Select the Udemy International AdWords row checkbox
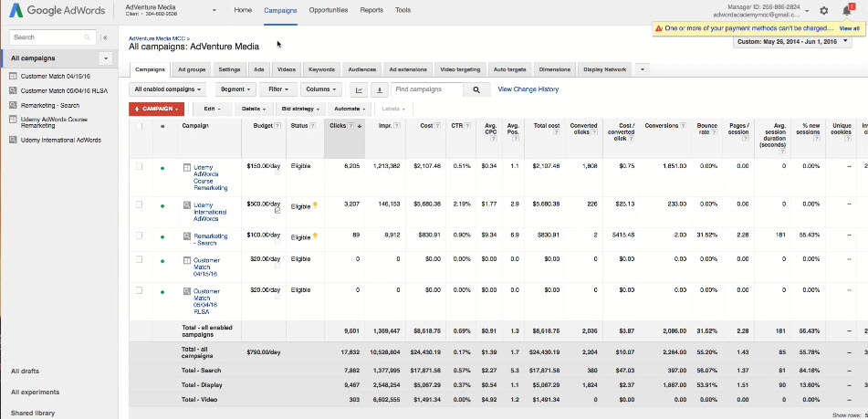 (140, 204)
